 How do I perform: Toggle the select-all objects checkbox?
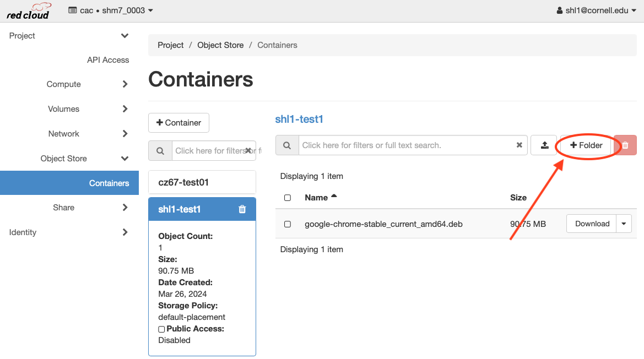click(288, 198)
